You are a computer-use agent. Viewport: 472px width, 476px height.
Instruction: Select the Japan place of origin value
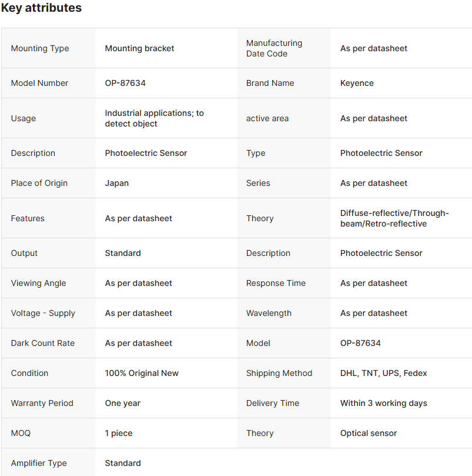[x=117, y=183]
